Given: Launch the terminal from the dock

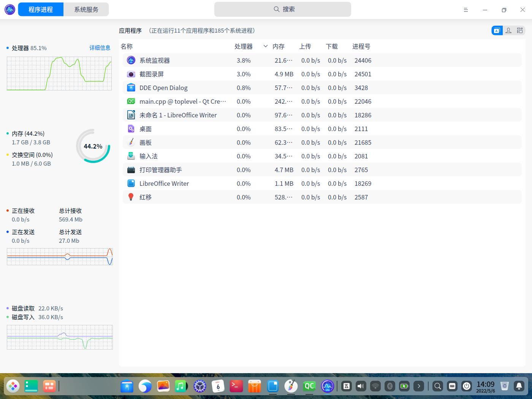Looking at the screenshot, I should (x=236, y=386).
